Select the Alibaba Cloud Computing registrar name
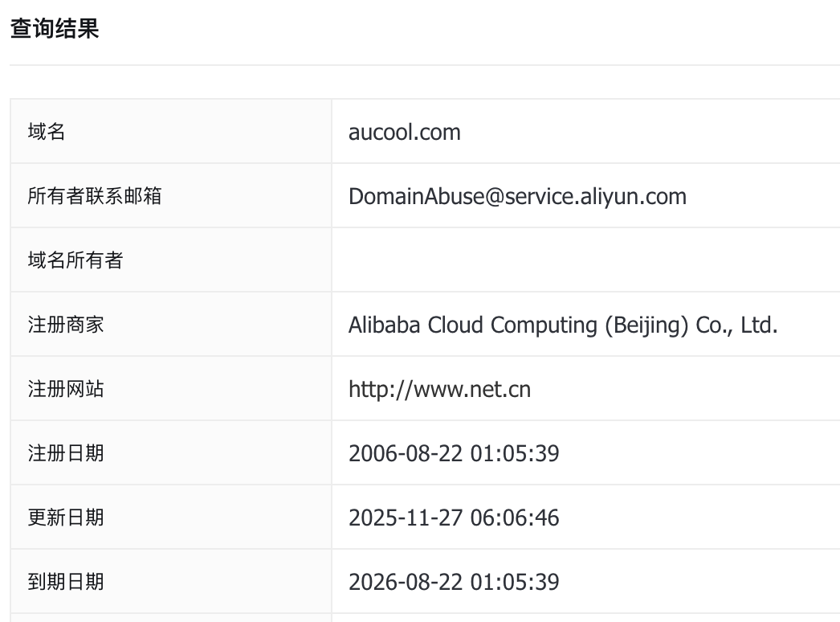The image size is (840, 622). click(562, 325)
